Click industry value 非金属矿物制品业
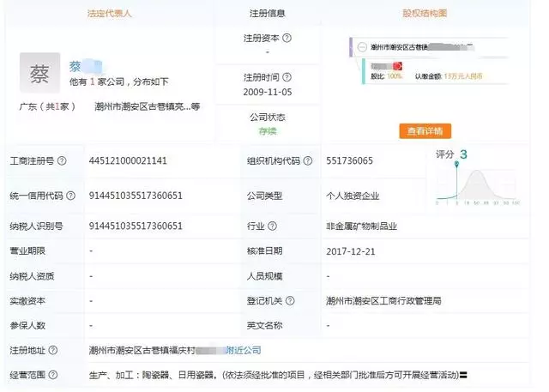 pos(361,226)
